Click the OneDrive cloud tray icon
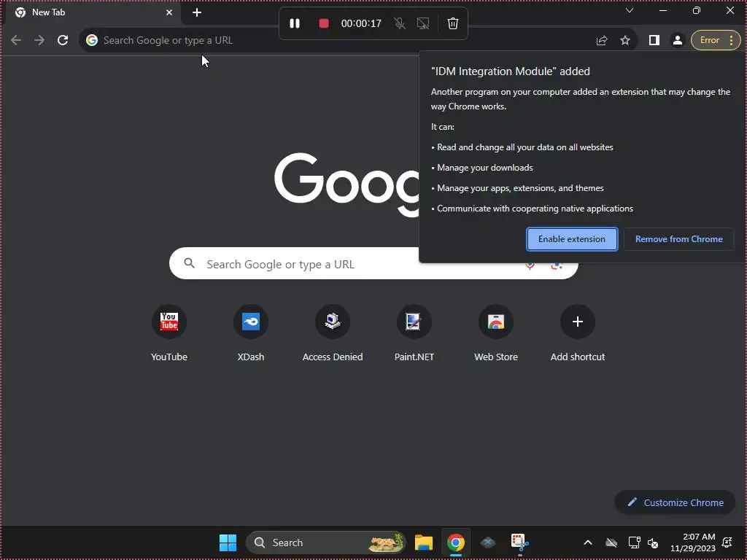 [611, 542]
